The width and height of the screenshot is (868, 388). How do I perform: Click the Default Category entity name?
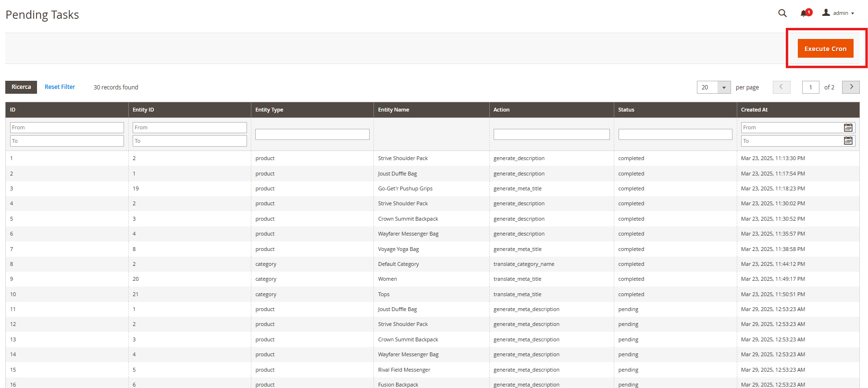tap(398, 264)
